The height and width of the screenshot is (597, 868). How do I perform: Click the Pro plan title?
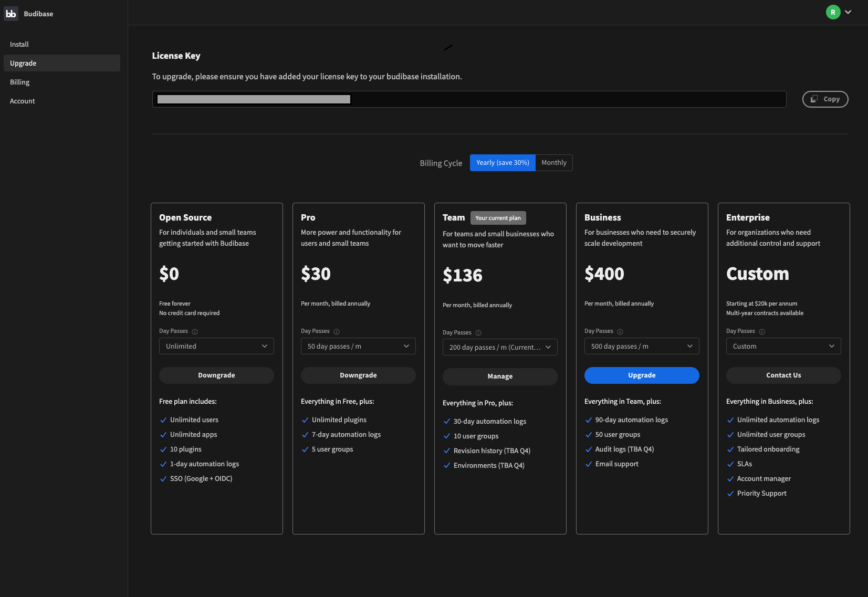pyautogui.click(x=308, y=217)
